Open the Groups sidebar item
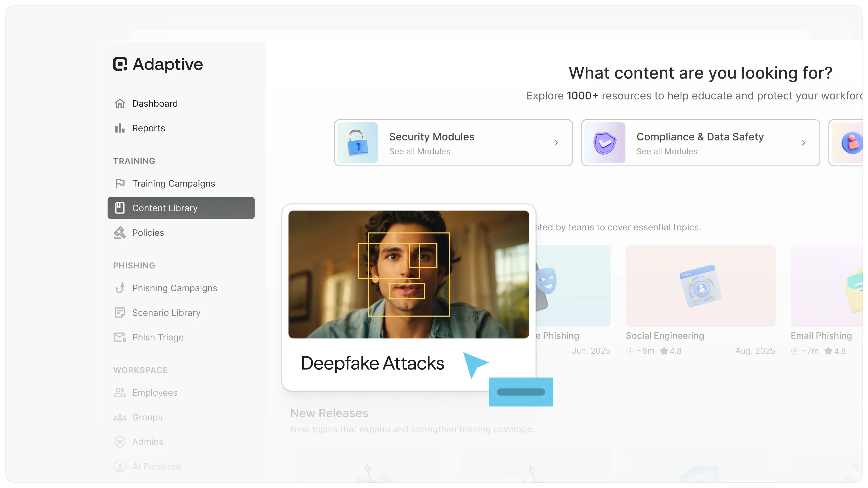 tap(147, 417)
